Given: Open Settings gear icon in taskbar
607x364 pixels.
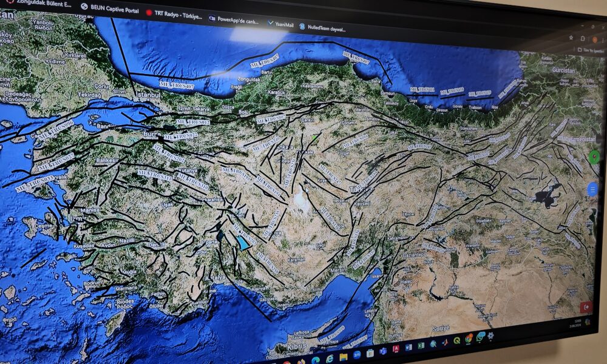Looking at the screenshot, I should pyautogui.click(x=490, y=335).
